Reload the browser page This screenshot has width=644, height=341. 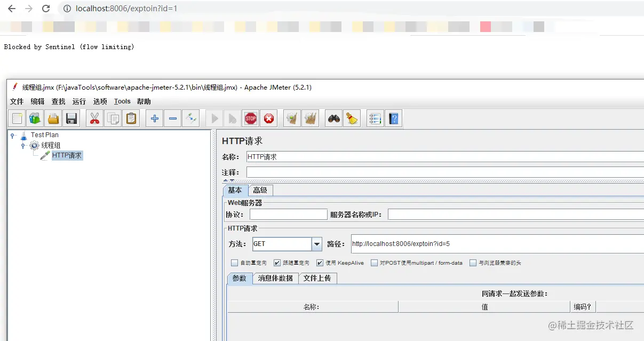[x=46, y=9]
